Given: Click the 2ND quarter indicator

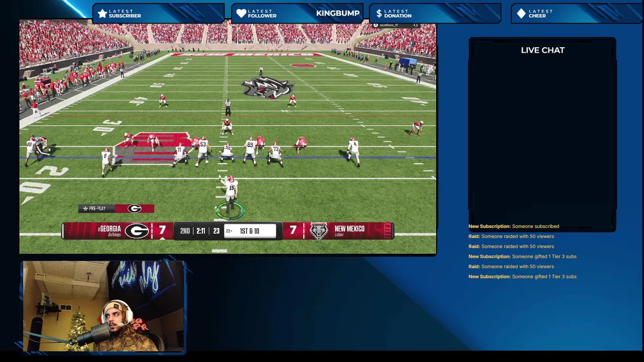Looking at the screenshot, I should (x=185, y=231).
